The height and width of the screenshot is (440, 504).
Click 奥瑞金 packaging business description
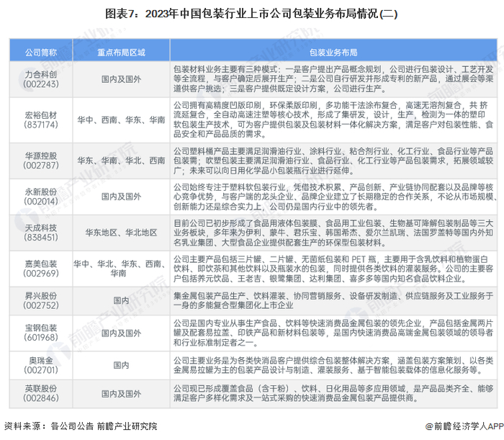tap(333, 365)
